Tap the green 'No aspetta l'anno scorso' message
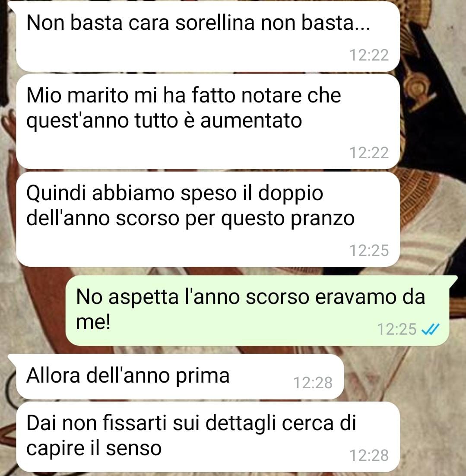Viewport: 466px width, 476px height. [257, 310]
